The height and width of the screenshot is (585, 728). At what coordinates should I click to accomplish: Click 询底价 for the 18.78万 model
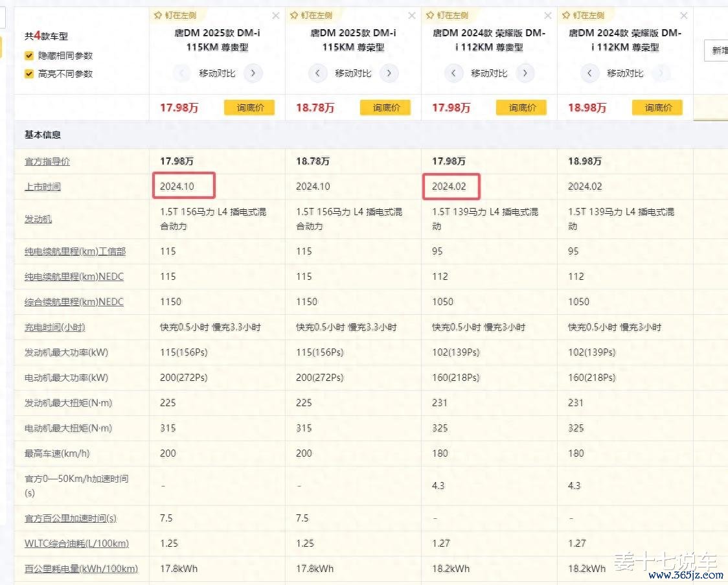386,108
